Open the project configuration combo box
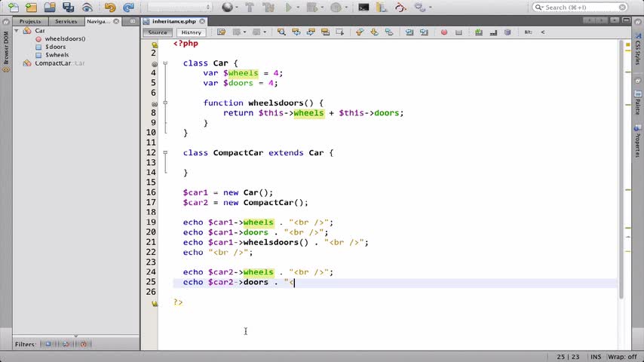 [179, 7]
